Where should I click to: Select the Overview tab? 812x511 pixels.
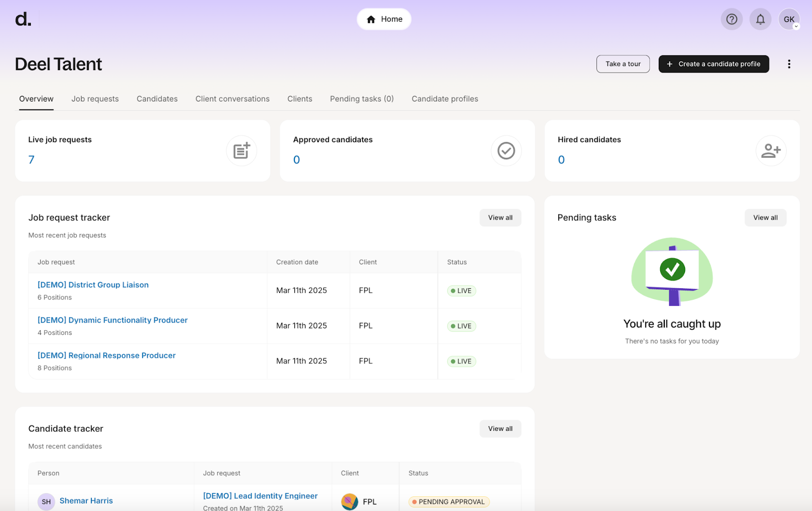[36, 99]
